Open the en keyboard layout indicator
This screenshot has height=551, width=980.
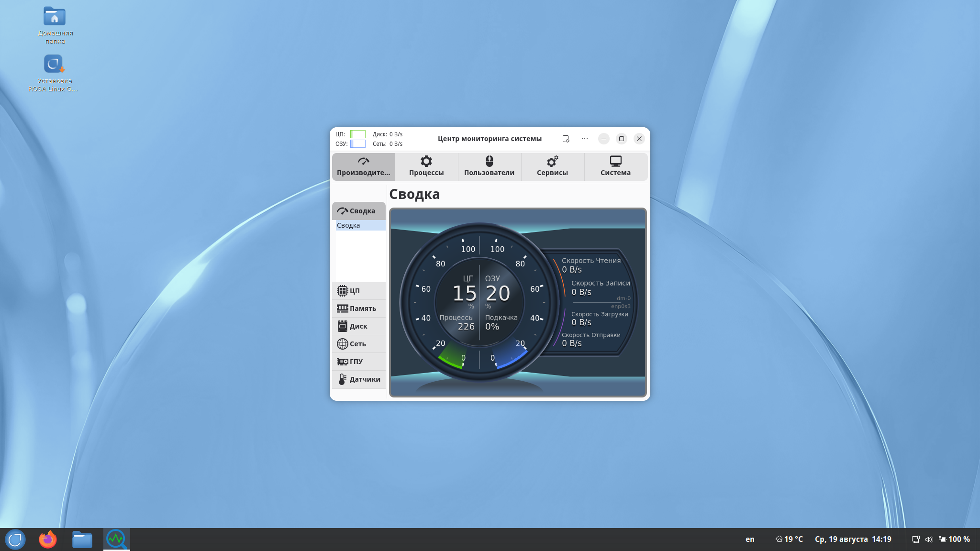coord(750,540)
